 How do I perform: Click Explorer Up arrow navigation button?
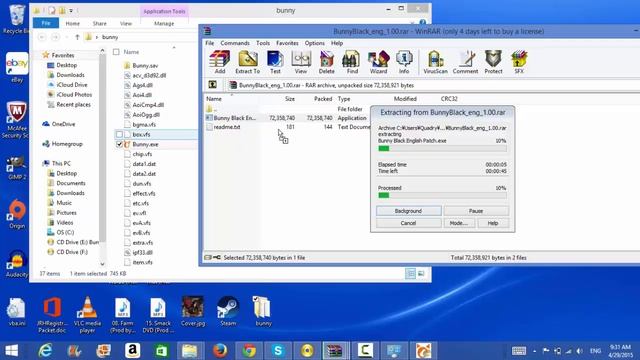[77, 37]
